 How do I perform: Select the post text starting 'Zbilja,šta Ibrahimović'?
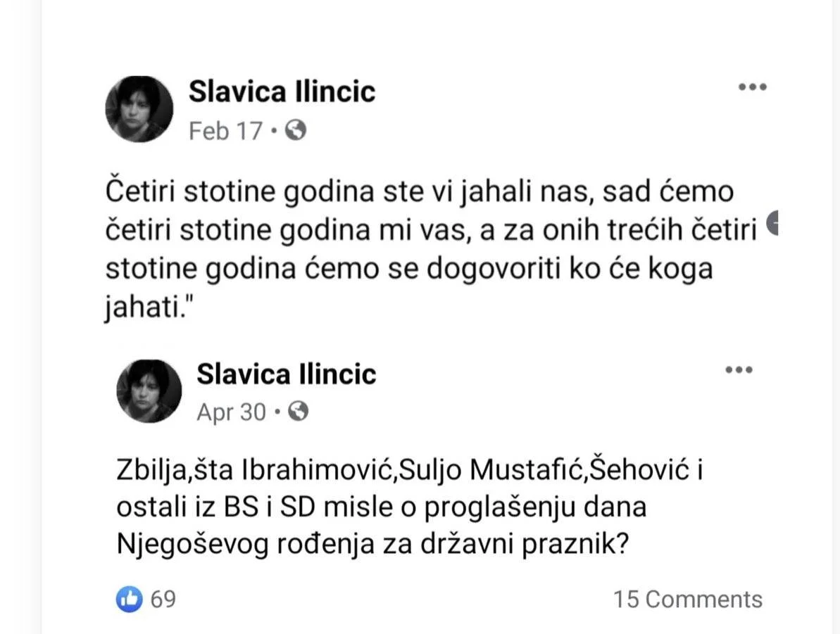(x=410, y=507)
